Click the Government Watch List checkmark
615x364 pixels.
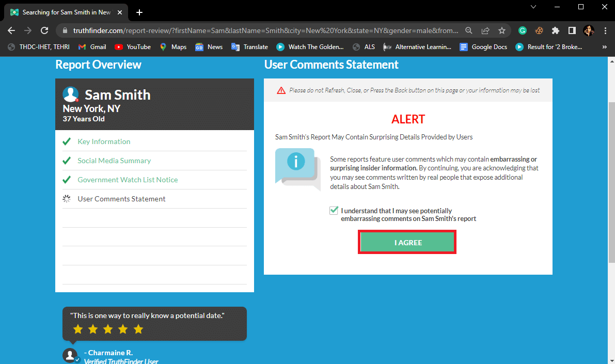67,180
